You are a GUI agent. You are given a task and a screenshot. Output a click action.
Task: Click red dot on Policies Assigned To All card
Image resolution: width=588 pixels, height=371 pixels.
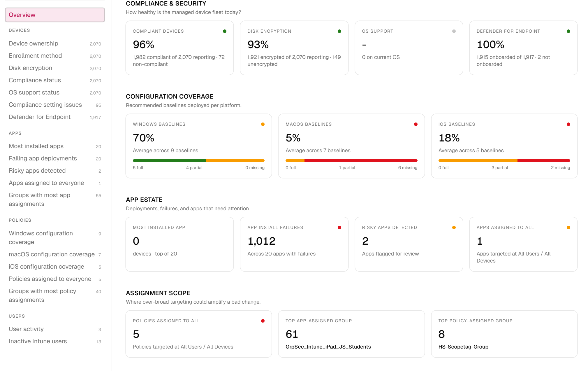tap(263, 321)
